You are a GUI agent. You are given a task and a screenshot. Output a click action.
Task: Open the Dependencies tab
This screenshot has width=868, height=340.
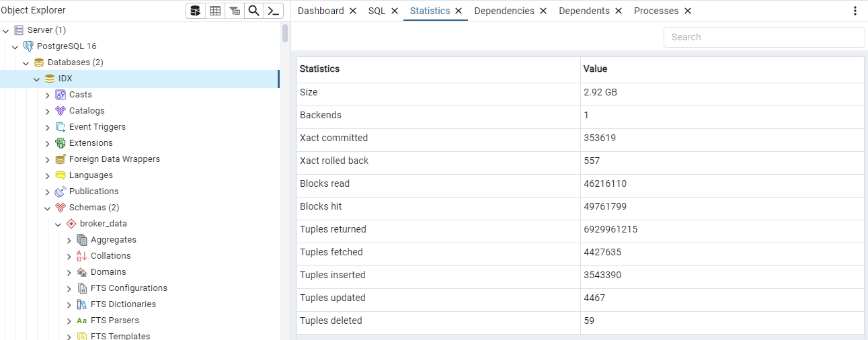point(504,11)
